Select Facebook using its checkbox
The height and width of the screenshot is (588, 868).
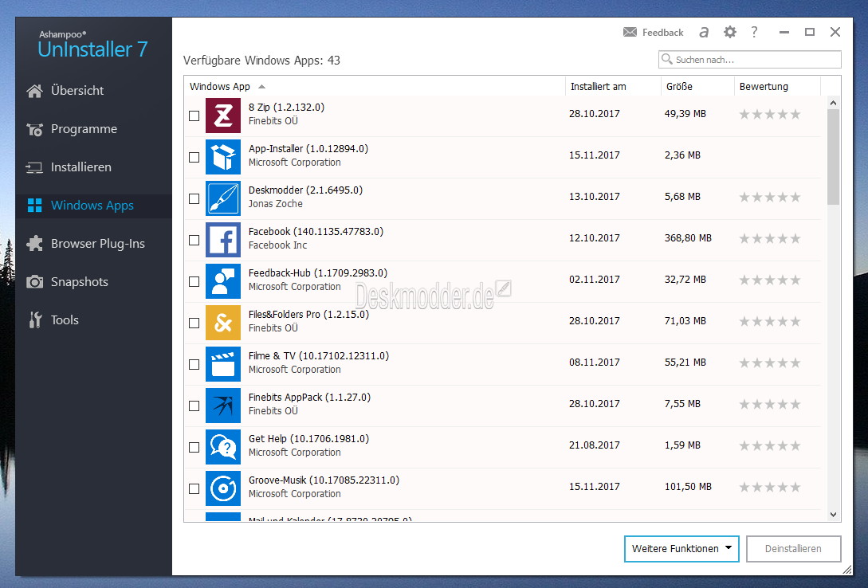194,240
